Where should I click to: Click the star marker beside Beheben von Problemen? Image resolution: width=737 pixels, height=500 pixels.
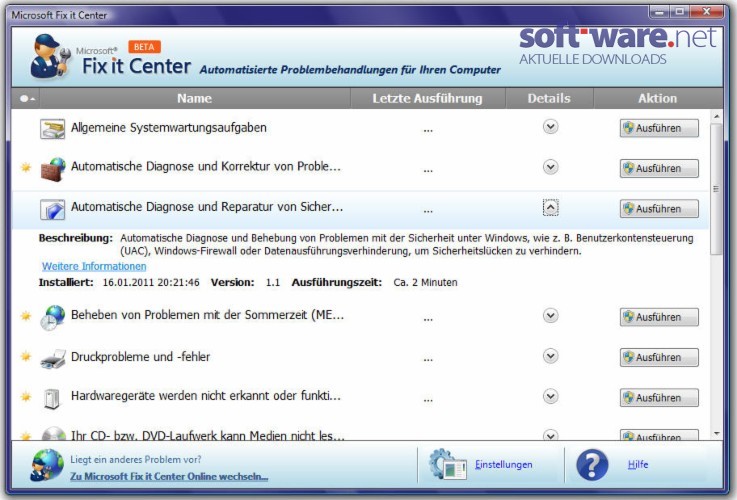(26, 316)
